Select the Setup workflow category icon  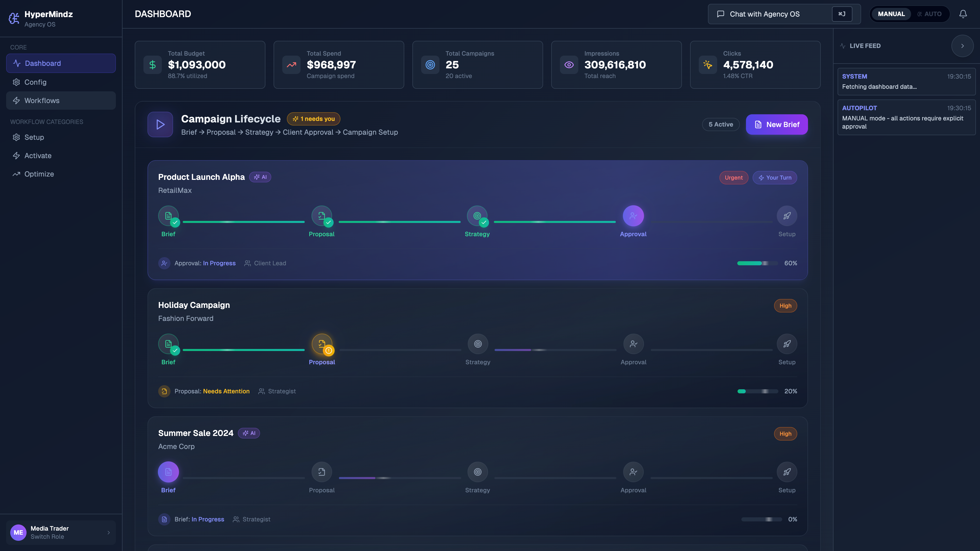(x=16, y=137)
